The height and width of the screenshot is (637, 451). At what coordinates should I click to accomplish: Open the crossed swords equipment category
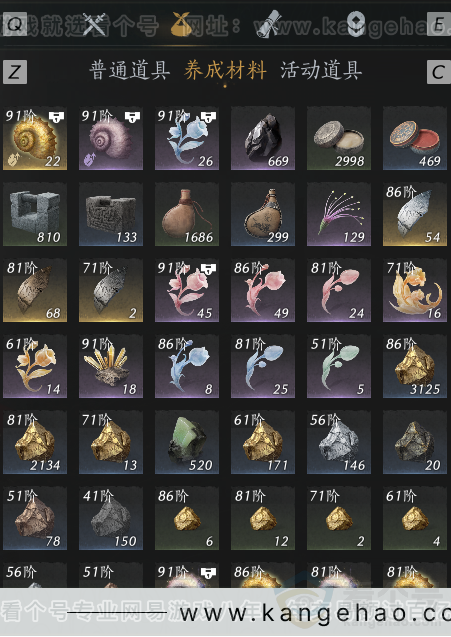point(94,24)
